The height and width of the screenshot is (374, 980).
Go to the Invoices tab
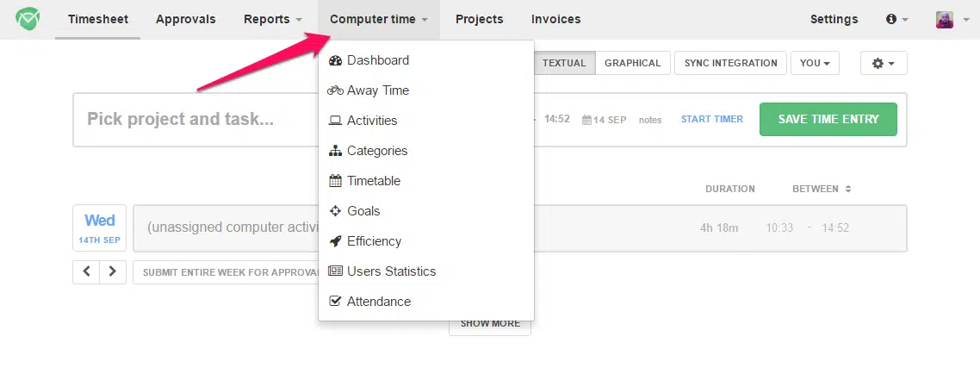(x=556, y=19)
